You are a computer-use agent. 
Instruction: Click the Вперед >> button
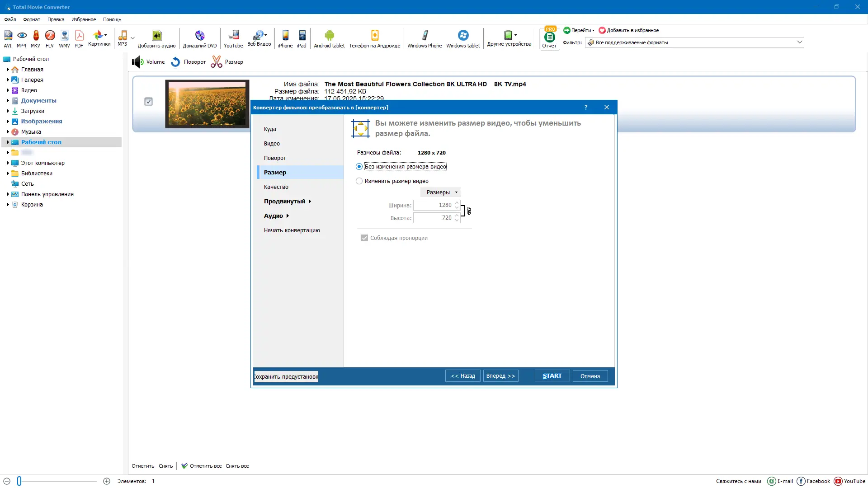(x=500, y=376)
